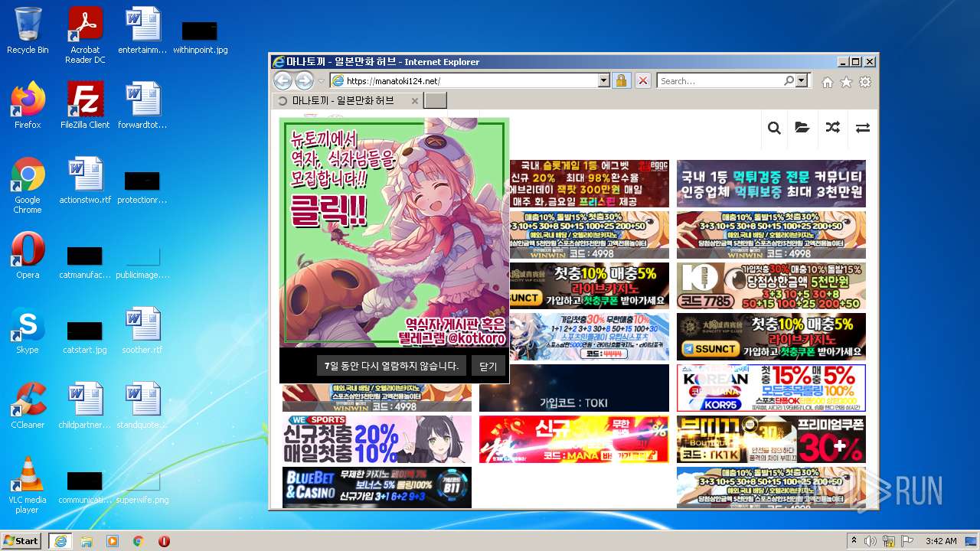Image resolution: width=980 pixels, height=551 pixels.
Task: Show hidden system tray icons arrow
Action: tap(854, 540)
